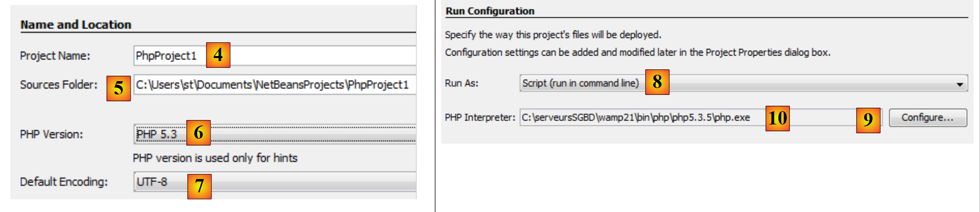Click the "Run Configuration" heading
Image resolution: width=980 pixels, height=212 pixels.
[490, 11]
